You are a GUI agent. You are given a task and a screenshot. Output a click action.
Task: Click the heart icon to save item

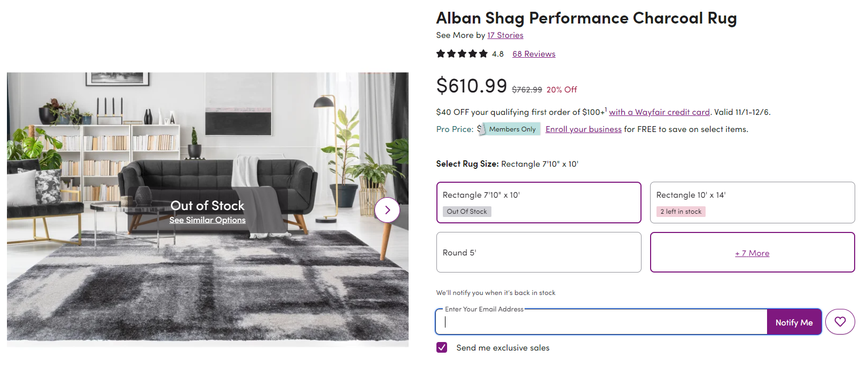tap(840, 322)
